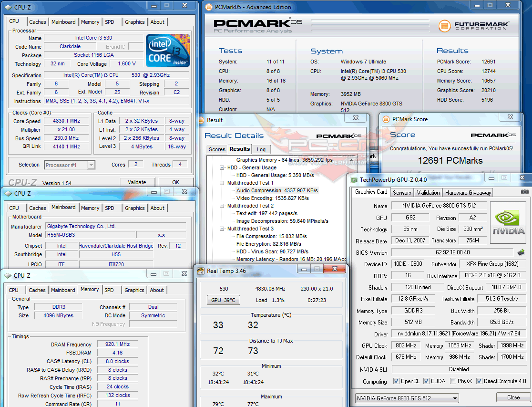Click the Validate button in CPU-Z
Screen dimensions: 532x407
tap(137, 182)
